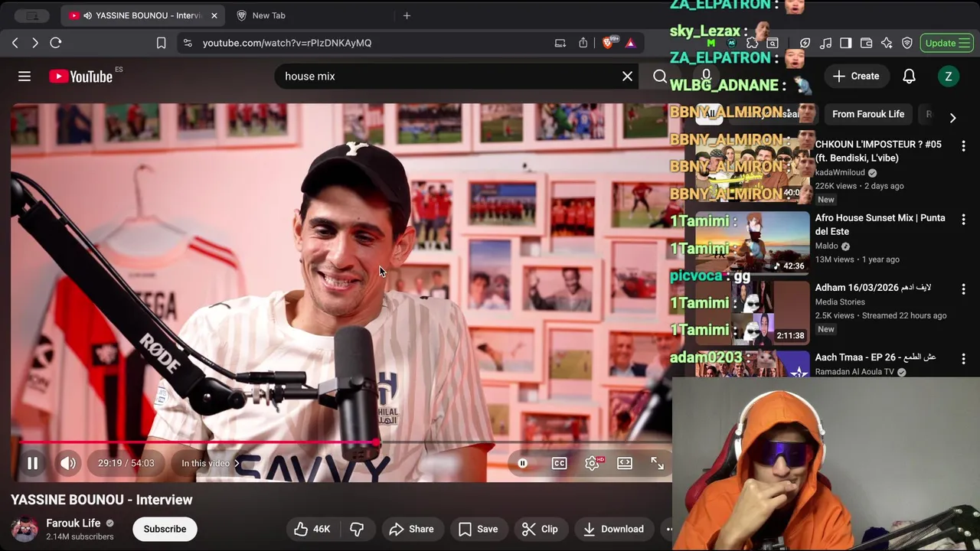Click the green Update button
This screenshot has height=551, width=980.
tap(946, 43)
